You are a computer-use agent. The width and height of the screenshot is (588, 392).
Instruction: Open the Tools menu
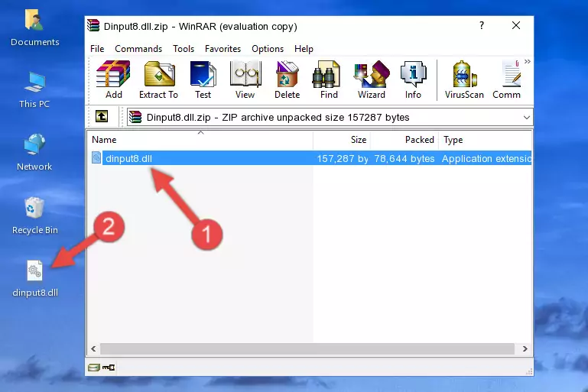[184, 49]
